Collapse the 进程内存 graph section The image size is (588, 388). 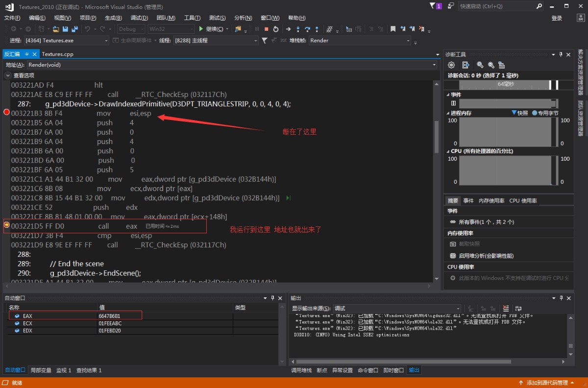(x=447, y=113)
